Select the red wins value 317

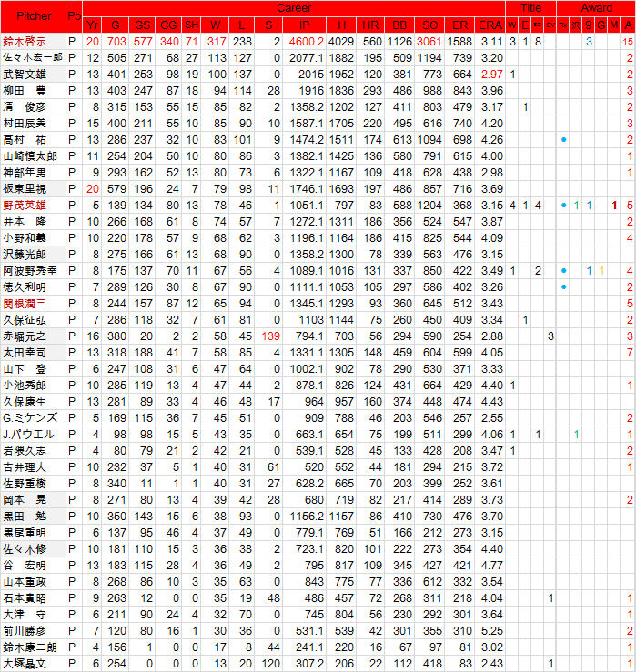(x=217, y=42)
